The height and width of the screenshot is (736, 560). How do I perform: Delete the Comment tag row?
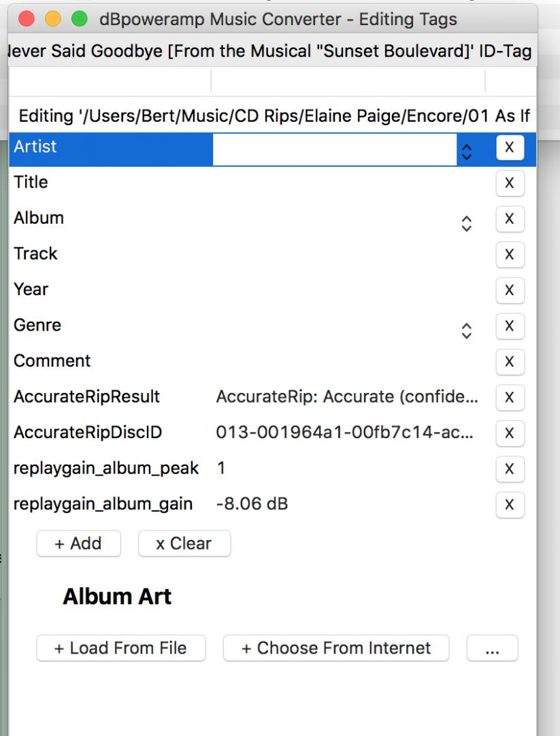click(x=510, y=362)
